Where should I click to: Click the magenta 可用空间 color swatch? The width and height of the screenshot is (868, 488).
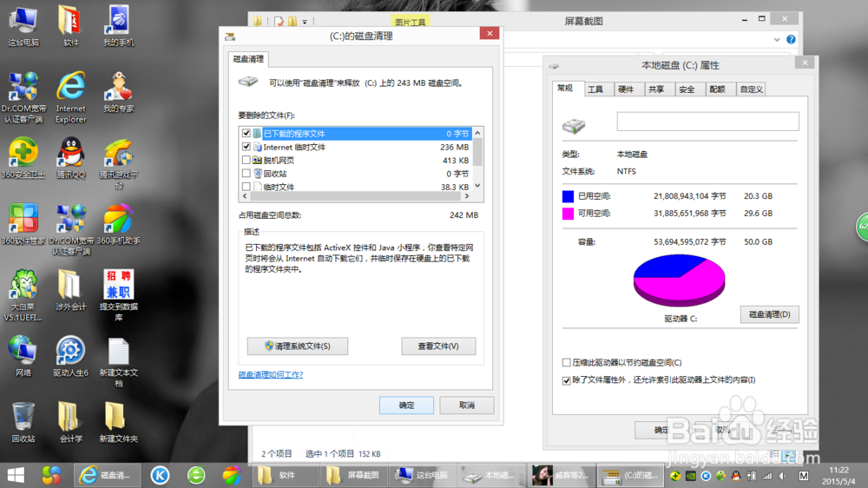click(568, 214)
